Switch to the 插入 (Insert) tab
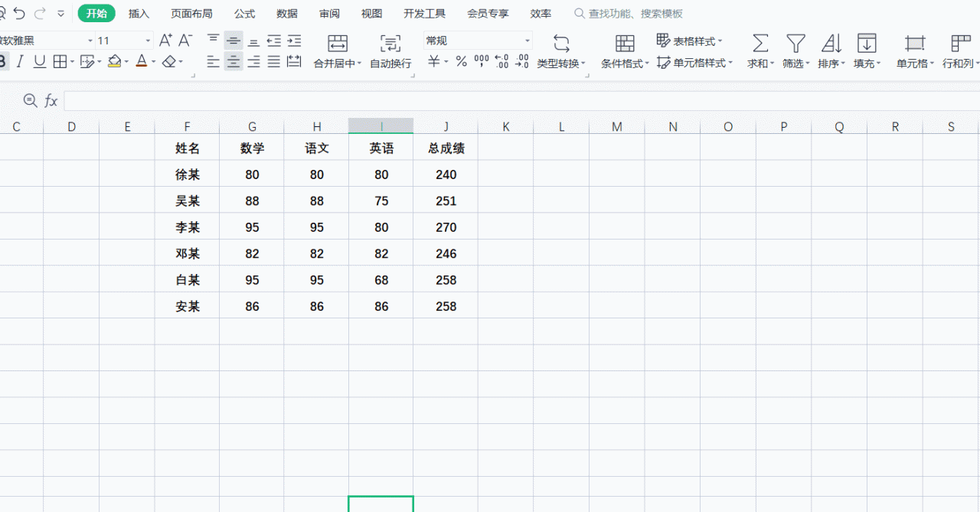This screenshot has height=512, width=980. click(x=139, y=14)
